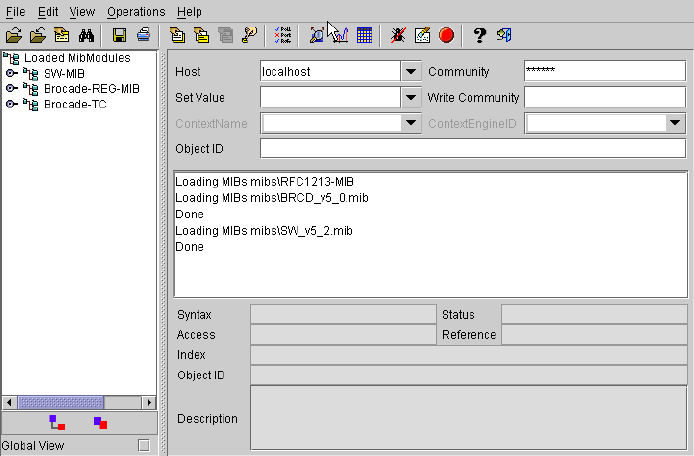Toggle the Global View checkbox
Screen dimensions: 694x456
[x=143, y=445]
